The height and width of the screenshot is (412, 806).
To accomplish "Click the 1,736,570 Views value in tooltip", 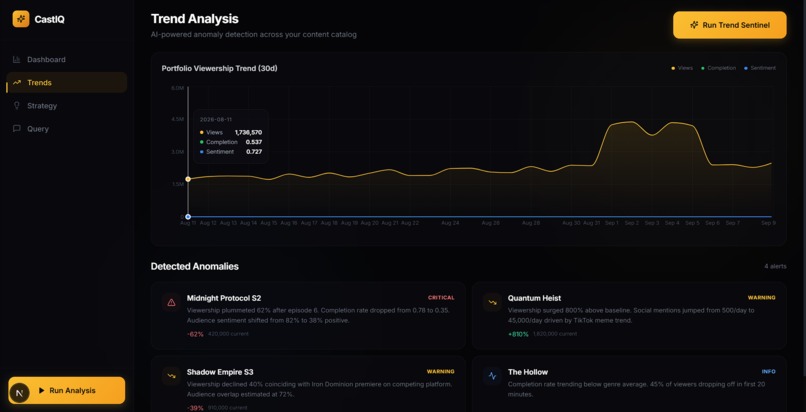I will pyautogui.click(x=248, y=133).
